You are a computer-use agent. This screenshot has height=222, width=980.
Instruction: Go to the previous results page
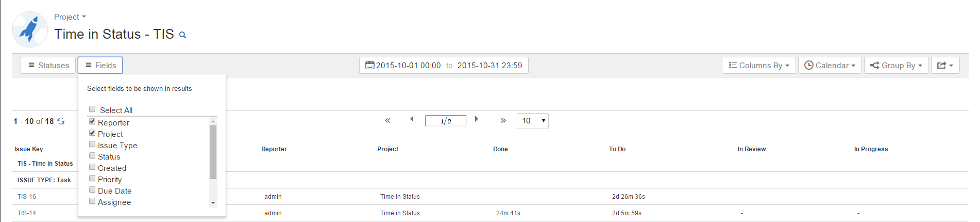point(412,119)
